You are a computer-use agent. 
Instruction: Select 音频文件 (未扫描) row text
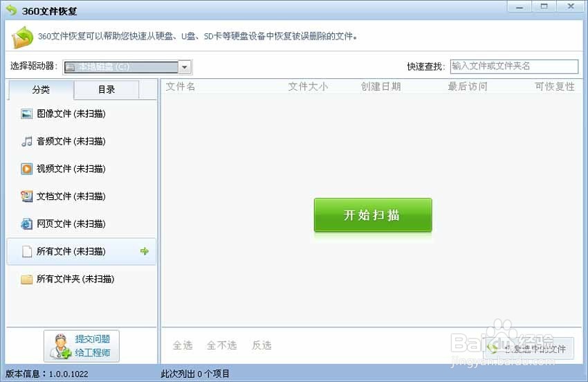coord(71,141)
